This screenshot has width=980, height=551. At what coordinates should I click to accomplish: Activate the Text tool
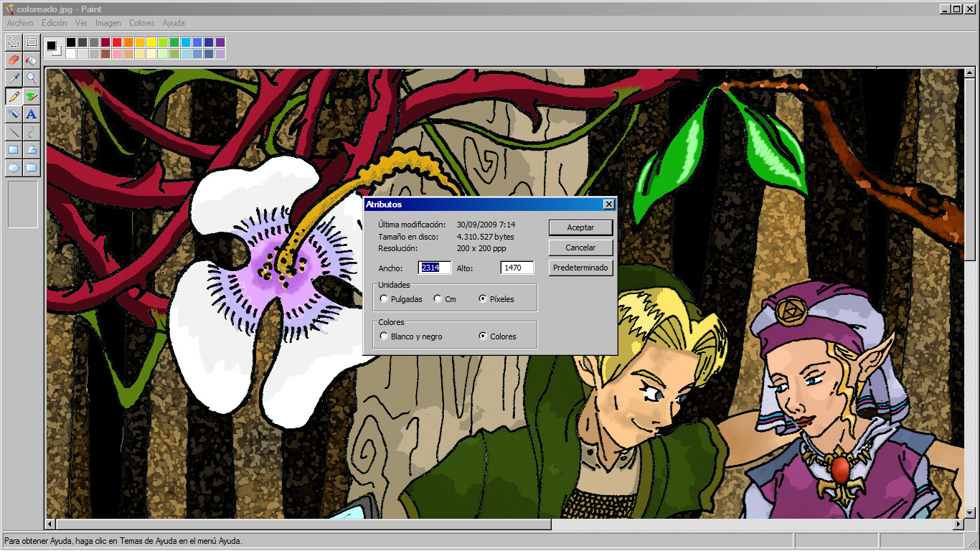tap(32, 113)
